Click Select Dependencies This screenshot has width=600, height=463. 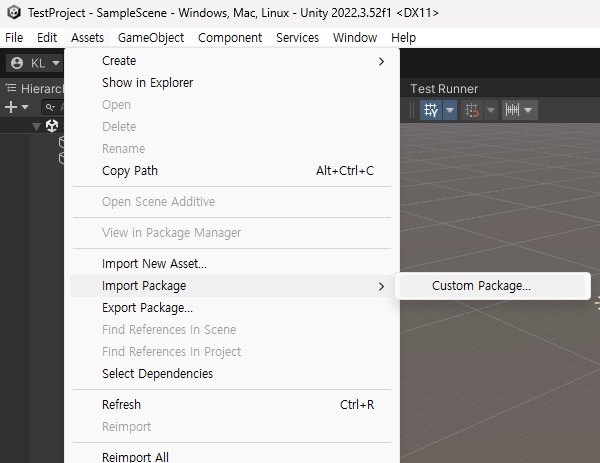pyautogui.click(x=232, y=373)
